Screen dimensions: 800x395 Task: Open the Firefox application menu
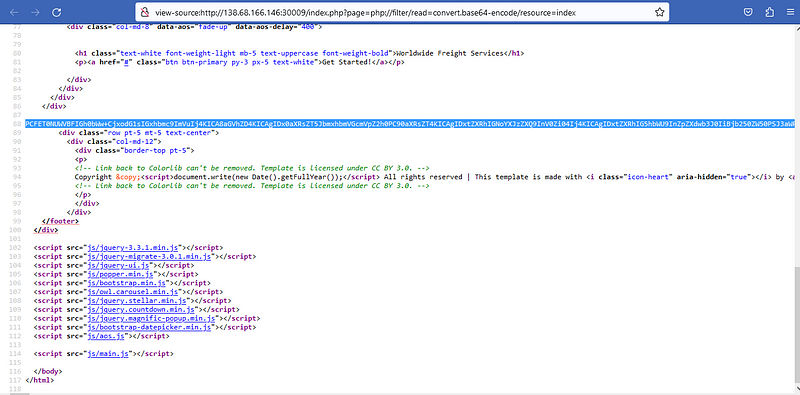click(x=790, y=12)
